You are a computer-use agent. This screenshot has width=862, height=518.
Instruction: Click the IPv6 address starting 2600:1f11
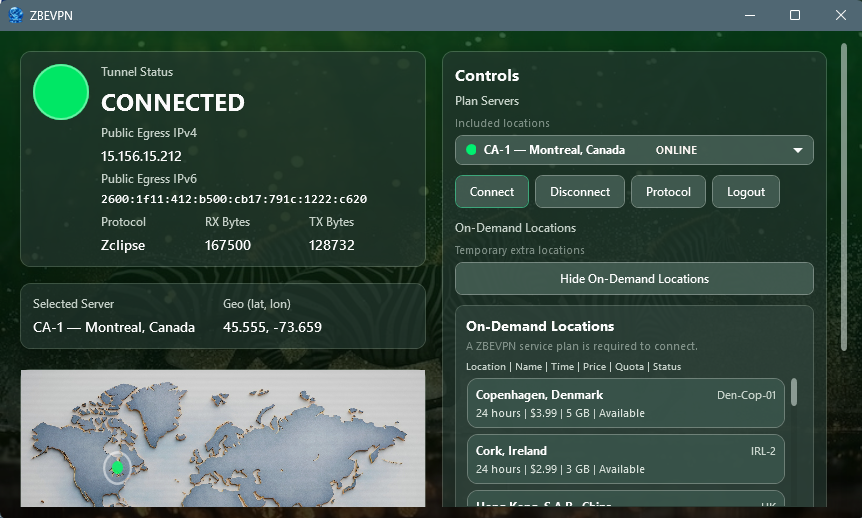234,199
